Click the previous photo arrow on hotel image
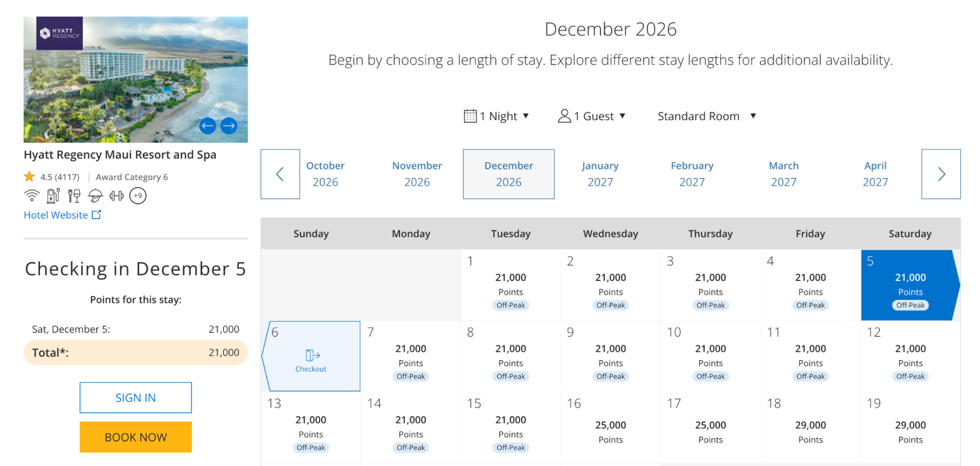The image size is (980, 466). 207,126
